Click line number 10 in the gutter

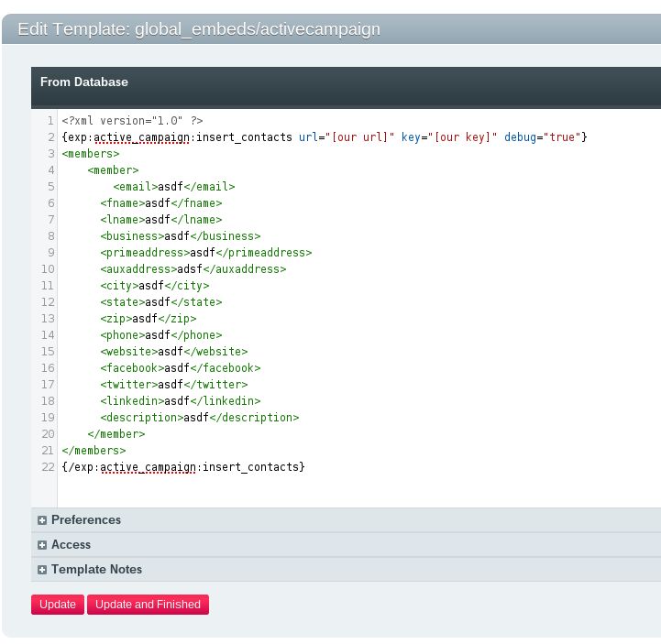point(48,269)
